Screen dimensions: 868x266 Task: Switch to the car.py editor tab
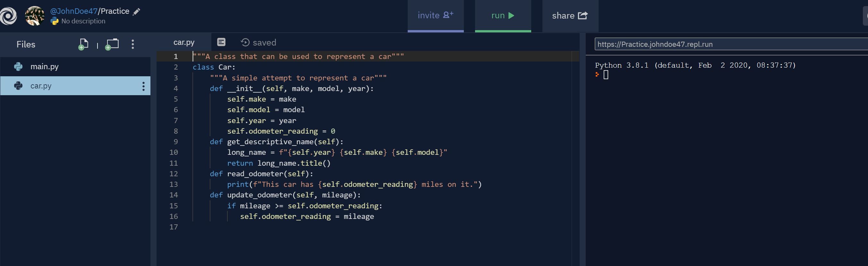pyautogui.click(x=184, y=42)
